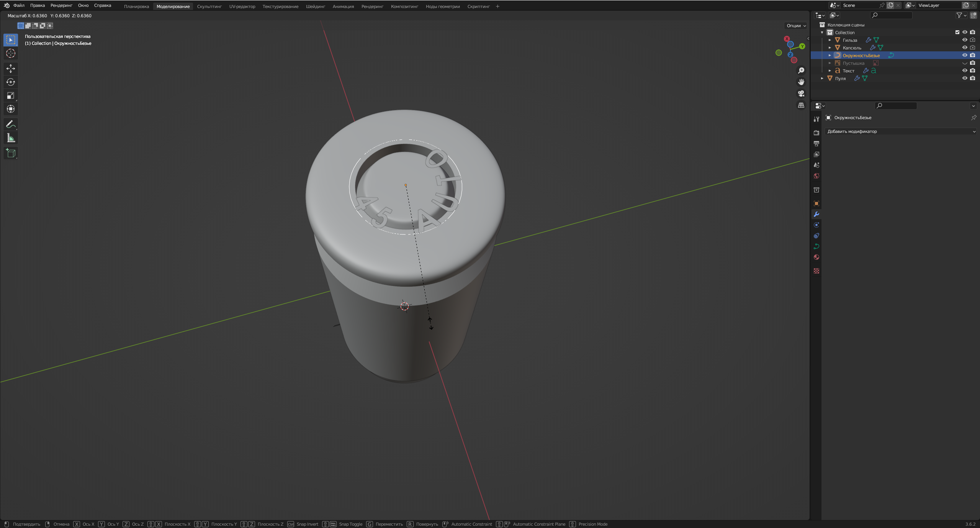The height and width of the screenshot is (528, 980).
Task: Expand the Капсюль object row
Action: [x=830, y=48]
